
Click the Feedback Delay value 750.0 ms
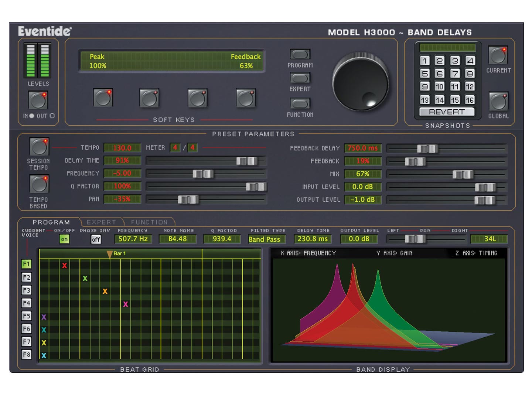pos(363,148)
